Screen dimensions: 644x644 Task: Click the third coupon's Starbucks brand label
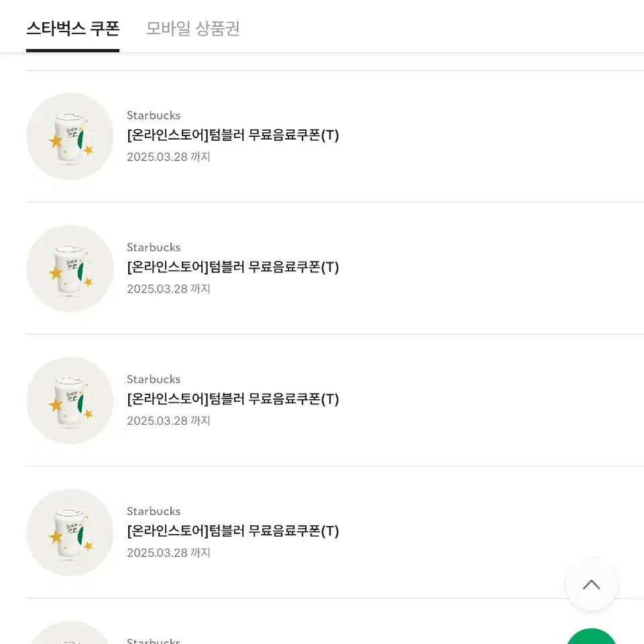[154, 379]
